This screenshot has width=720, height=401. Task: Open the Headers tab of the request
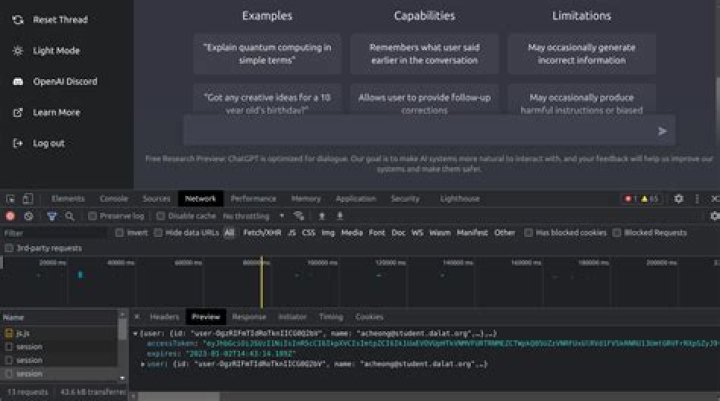(x=164, y=317)
